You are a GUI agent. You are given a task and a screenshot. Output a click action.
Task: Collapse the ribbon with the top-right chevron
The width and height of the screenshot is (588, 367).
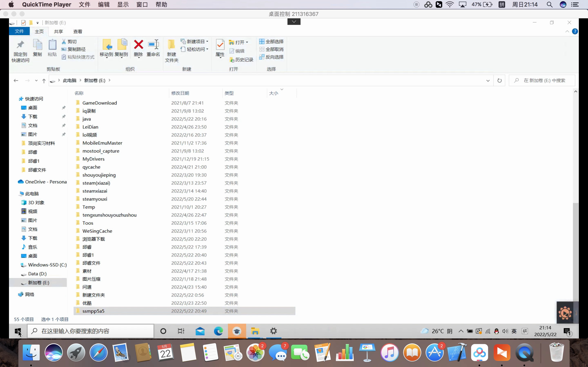[567, 32]
